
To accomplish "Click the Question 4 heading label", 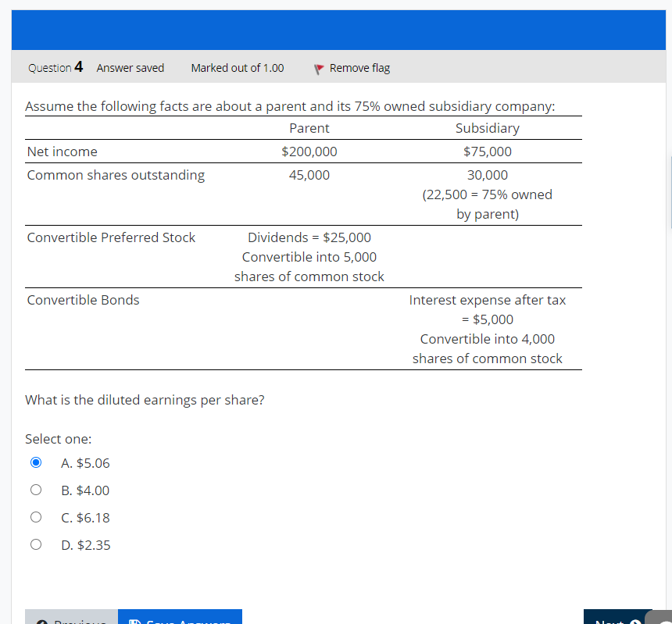I will tap(55, 67).
